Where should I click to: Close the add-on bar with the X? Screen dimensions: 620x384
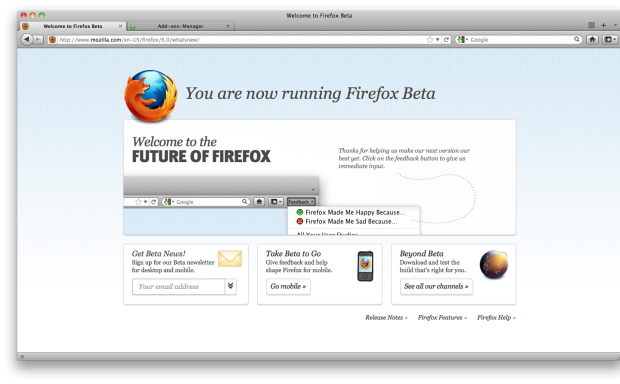click(23, 356)
